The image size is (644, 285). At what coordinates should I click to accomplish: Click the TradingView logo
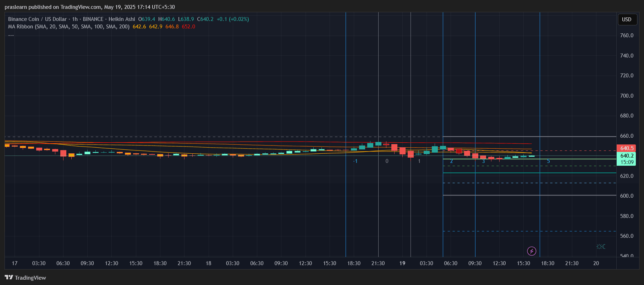point(25,278)
